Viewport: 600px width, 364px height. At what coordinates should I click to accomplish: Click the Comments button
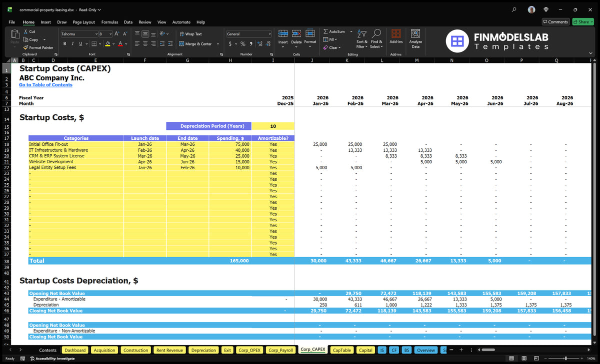pyautogui.click(x=555, y=22)
